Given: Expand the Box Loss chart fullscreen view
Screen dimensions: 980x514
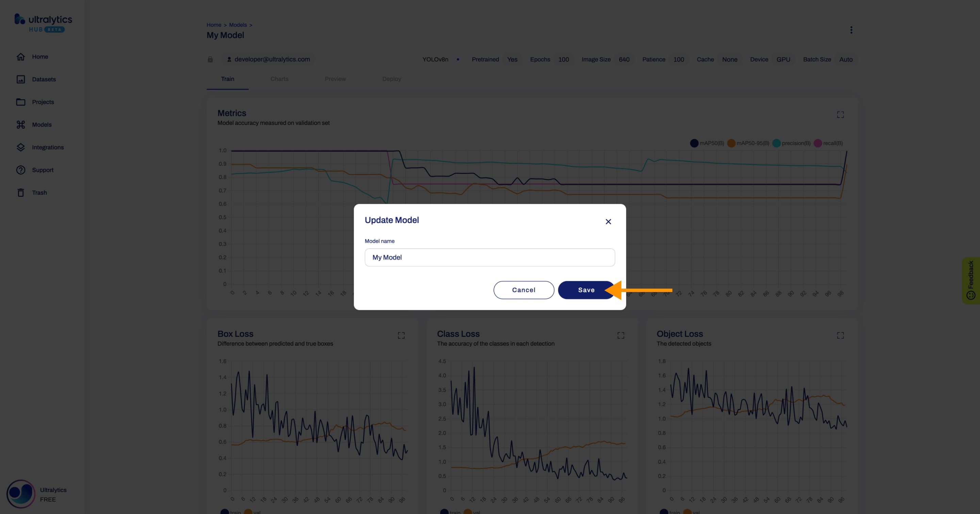Looking at the screenshot, I should pos(402,335).
